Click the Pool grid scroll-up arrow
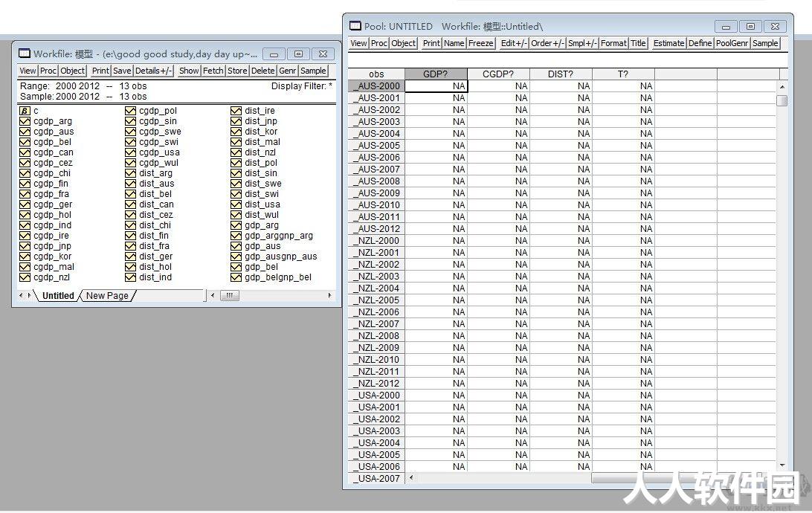 pos(782,86)
